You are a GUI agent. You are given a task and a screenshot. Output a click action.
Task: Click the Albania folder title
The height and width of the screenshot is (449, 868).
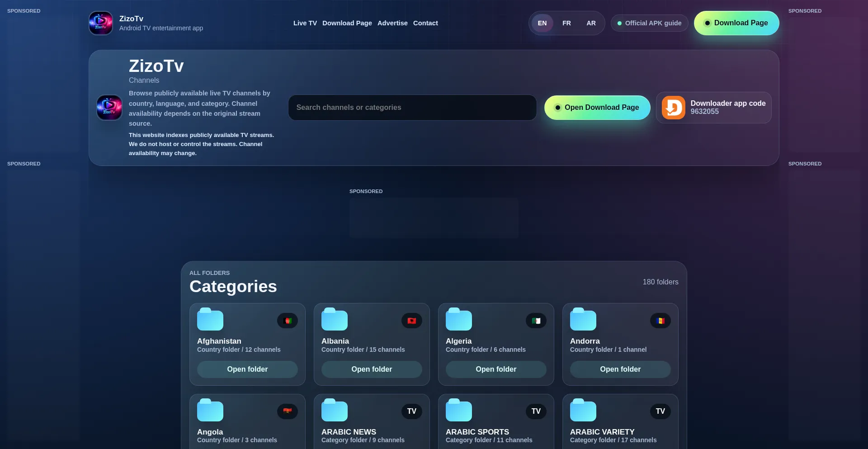pyautogui.click(x=335, y=341)
